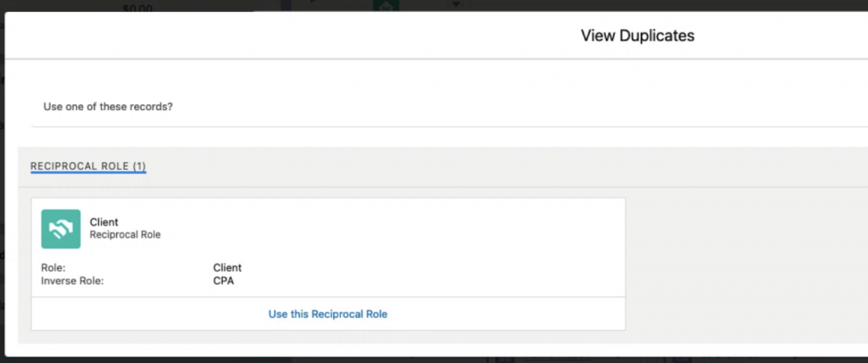Click the Reciprocal Role subtitle under Client
This screenshot has height=363, width=868.
tap(125, 235)
